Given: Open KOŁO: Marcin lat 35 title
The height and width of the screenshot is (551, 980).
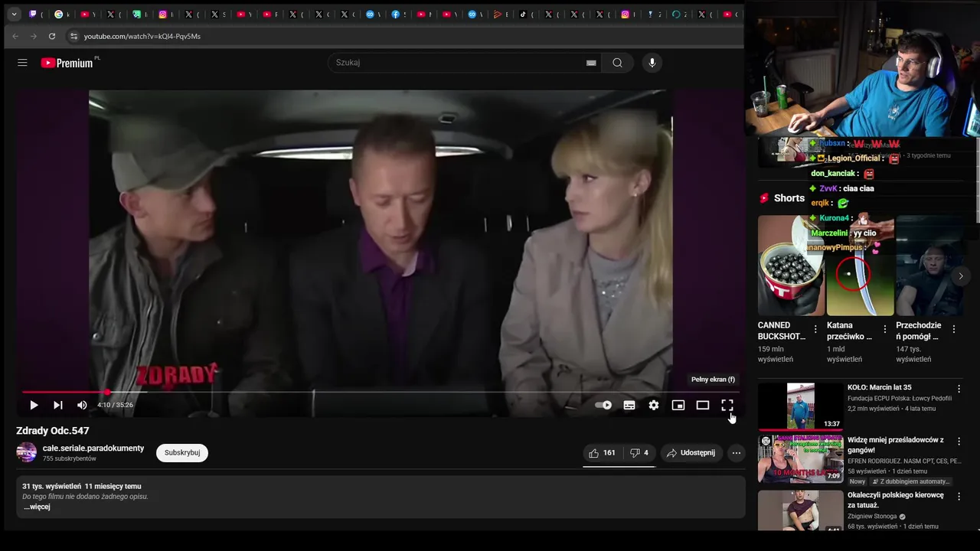Looking at the screenshot, I should click(879, 387).
